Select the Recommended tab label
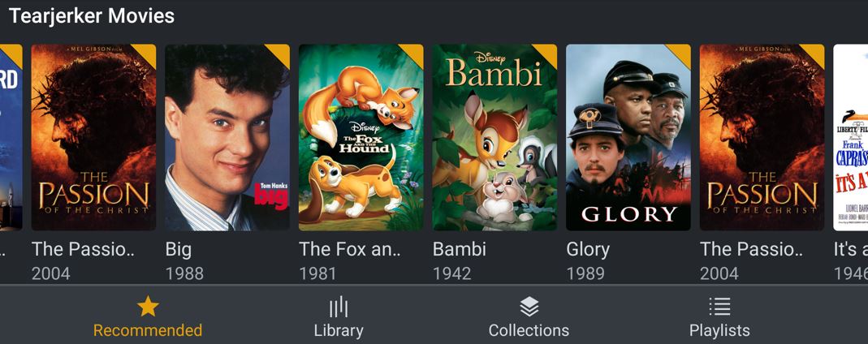868x344 pixels. 148,331
